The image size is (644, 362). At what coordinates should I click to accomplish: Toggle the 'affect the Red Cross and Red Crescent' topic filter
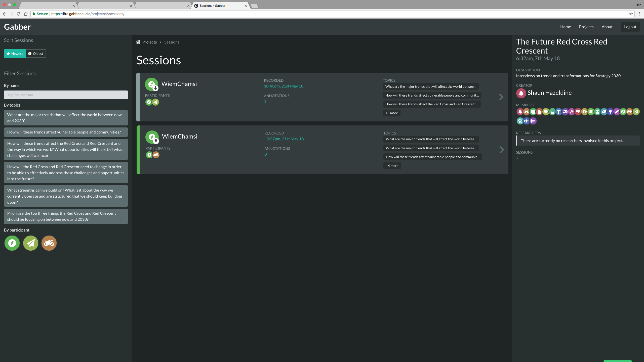pyautogui.click(x=66, y=149)
